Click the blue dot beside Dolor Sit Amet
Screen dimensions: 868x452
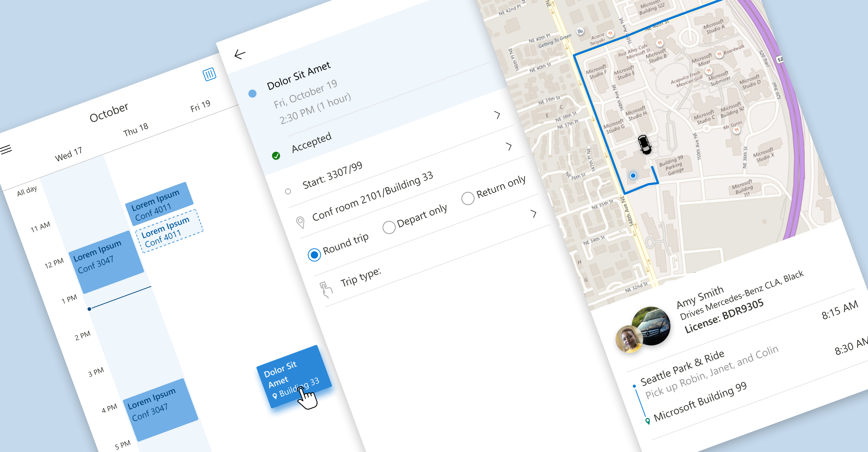252,93
